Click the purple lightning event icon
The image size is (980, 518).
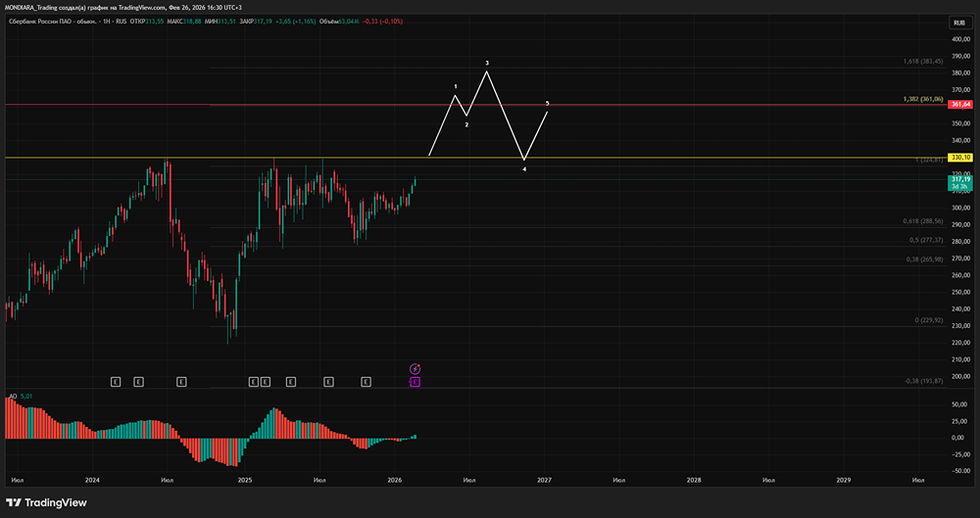(415, 369)
